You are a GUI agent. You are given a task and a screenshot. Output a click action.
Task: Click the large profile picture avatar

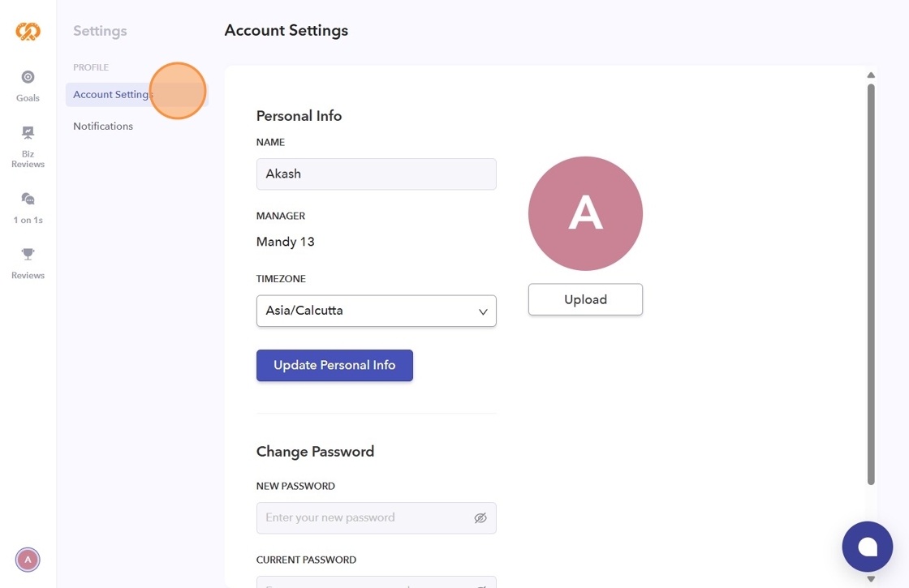pyautogui.click(x=585, y=213)
